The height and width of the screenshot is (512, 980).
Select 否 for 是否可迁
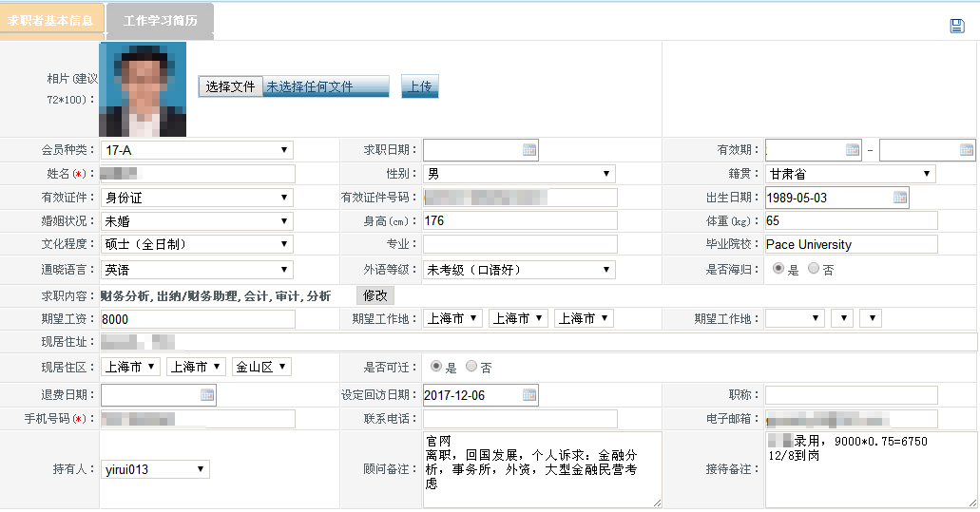click(471, 366)
